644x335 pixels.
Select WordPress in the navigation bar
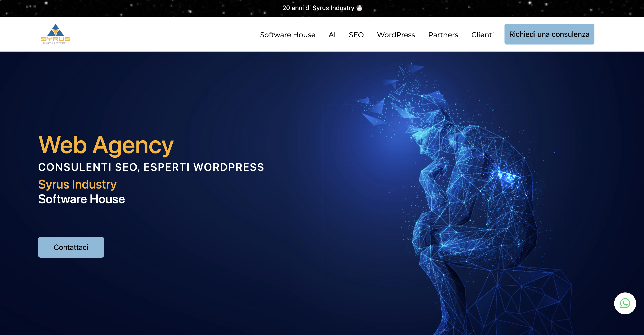click(396, 35)
